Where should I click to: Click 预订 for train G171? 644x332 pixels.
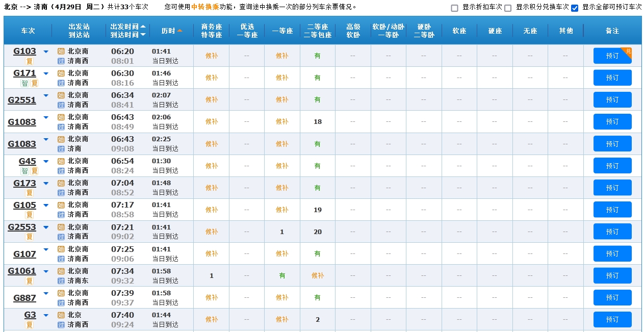pos(612,78)
